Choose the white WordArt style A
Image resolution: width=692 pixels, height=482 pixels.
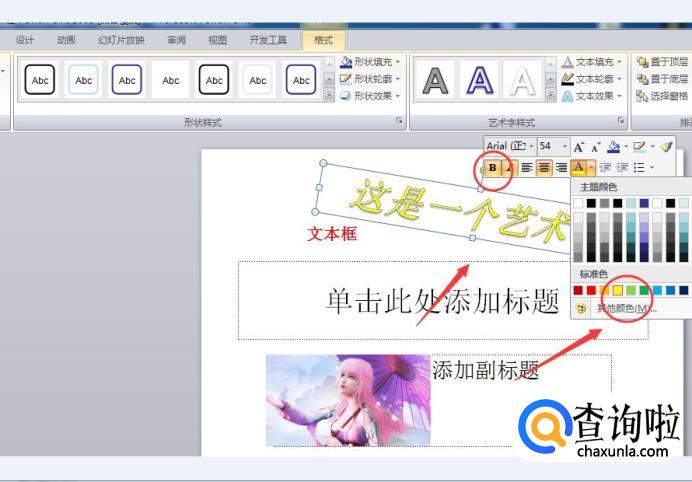523,81
